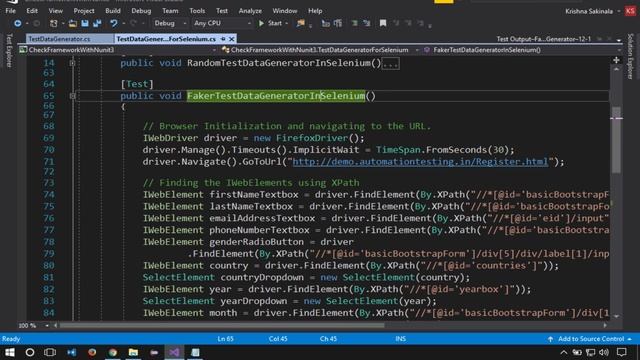Viewport: 640px width, 360px height.
Task: Open the Start button dropdown arrow
Action: 287,23
